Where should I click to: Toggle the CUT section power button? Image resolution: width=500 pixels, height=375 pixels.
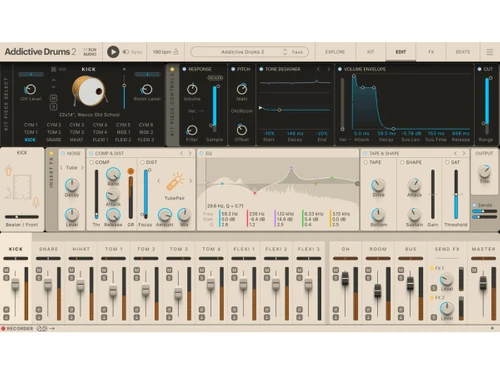pyautogui.click(x=479, y=69)
